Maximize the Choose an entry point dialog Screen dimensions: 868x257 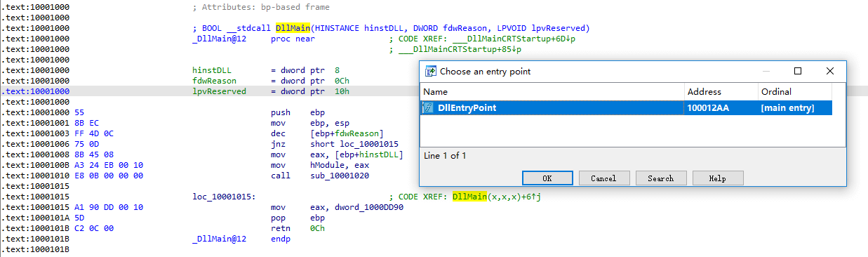tap(797, 71)
